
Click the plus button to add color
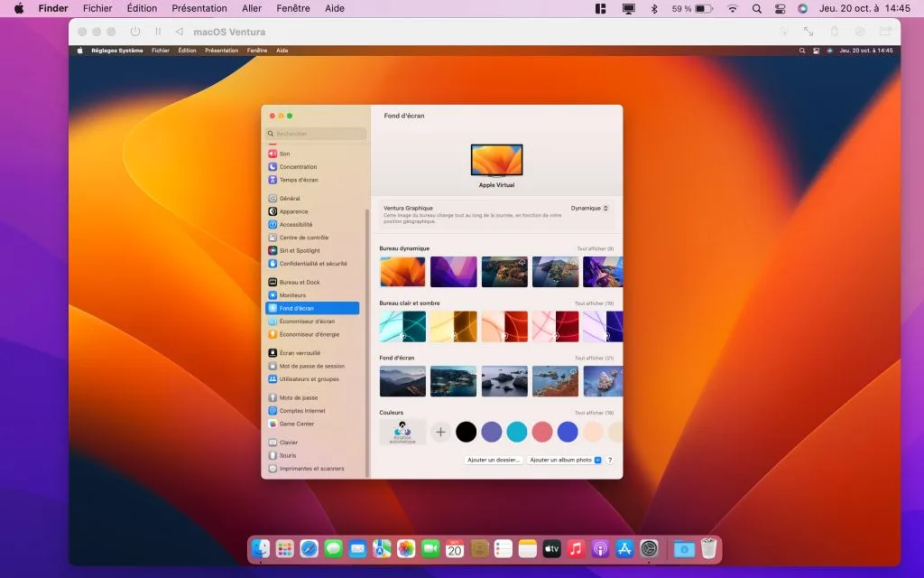pos(440,433)
